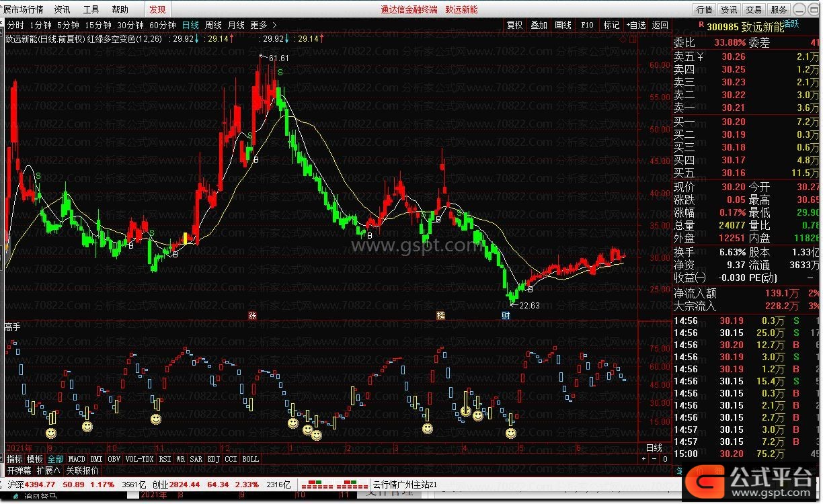The width and height of the screenshot is (823, 504).
Task: Click the 委比 value 33.88%
Action: [730, 43]
